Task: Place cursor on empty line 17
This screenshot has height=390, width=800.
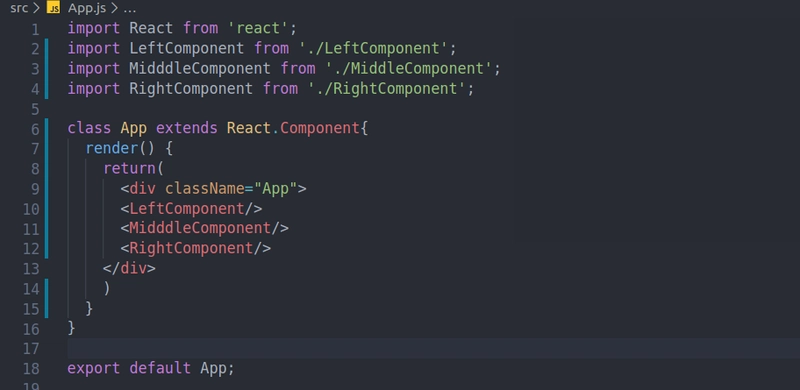Action: (x=433, y=348)
